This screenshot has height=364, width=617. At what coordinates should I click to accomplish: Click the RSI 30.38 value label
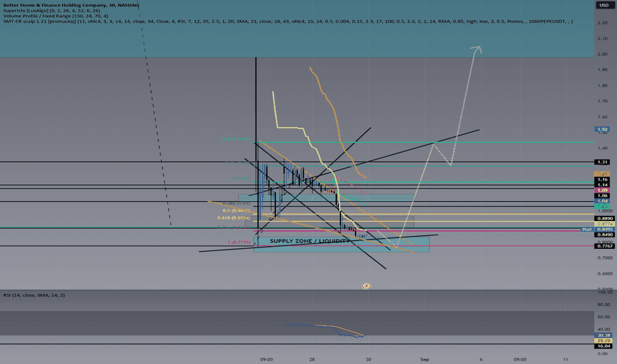(603, 336)
